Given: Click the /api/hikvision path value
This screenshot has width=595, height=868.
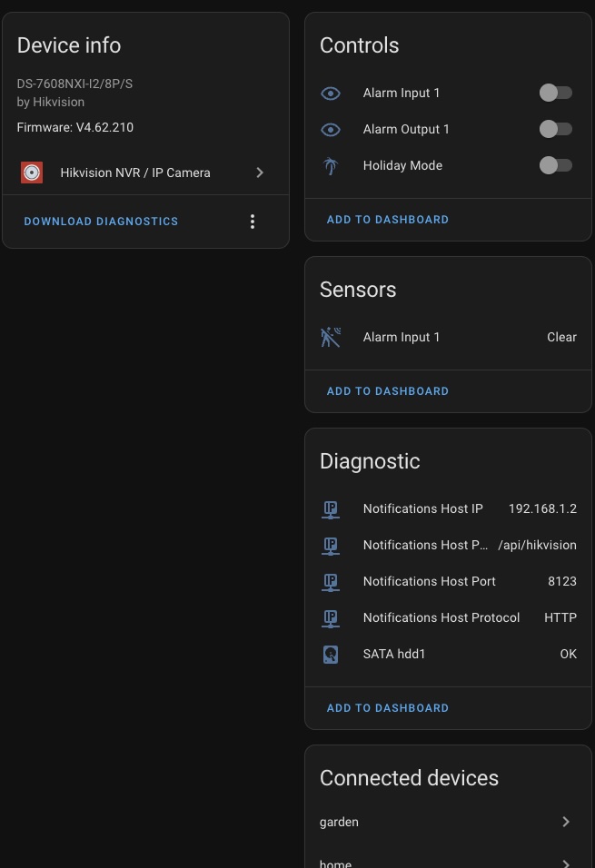Looking at the screenshot, I should point(538,546).
